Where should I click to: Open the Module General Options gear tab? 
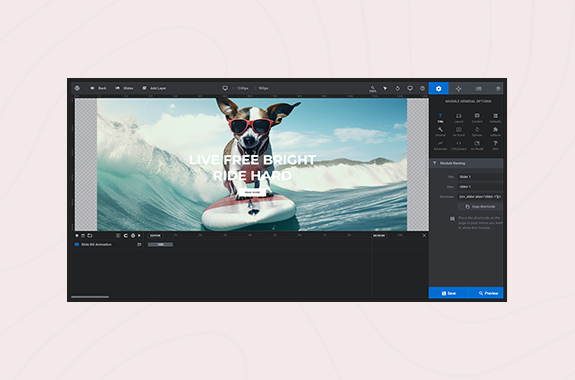[x=438, y=88]
